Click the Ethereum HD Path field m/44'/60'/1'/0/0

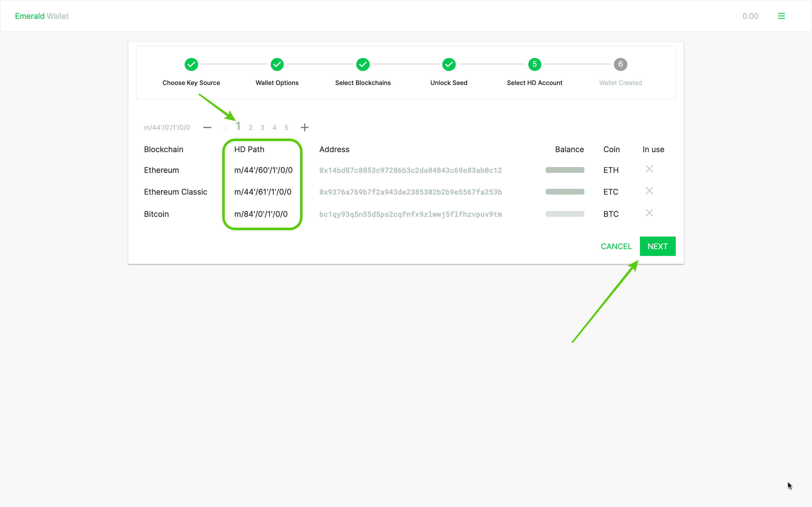pos(262,170)
